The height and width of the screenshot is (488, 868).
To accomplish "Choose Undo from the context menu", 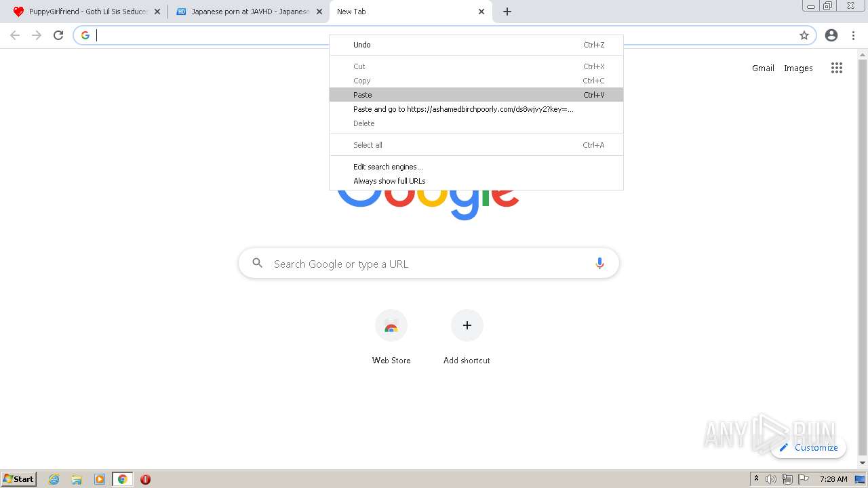I will 476,45.
